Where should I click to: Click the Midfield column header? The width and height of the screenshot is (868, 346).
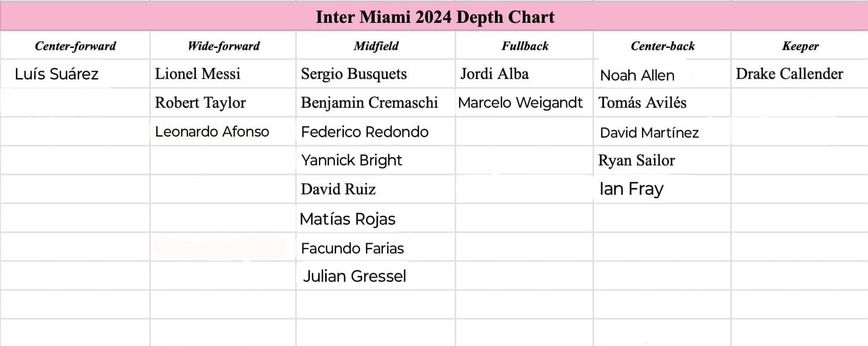click(x=376, y=46)
